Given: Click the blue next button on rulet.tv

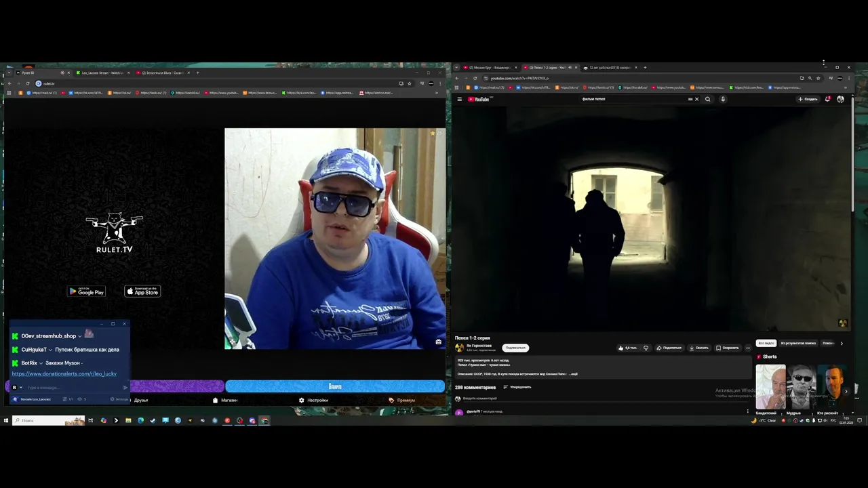Looking at the screenshot, I should (x=335, y=386).
